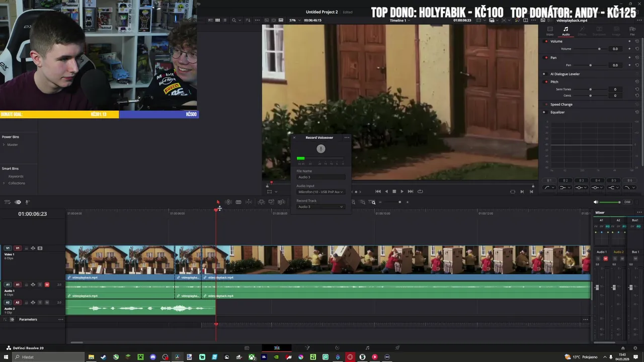Jump to first frame in viewer transport

pyautogui.click(x=378, y=191)
